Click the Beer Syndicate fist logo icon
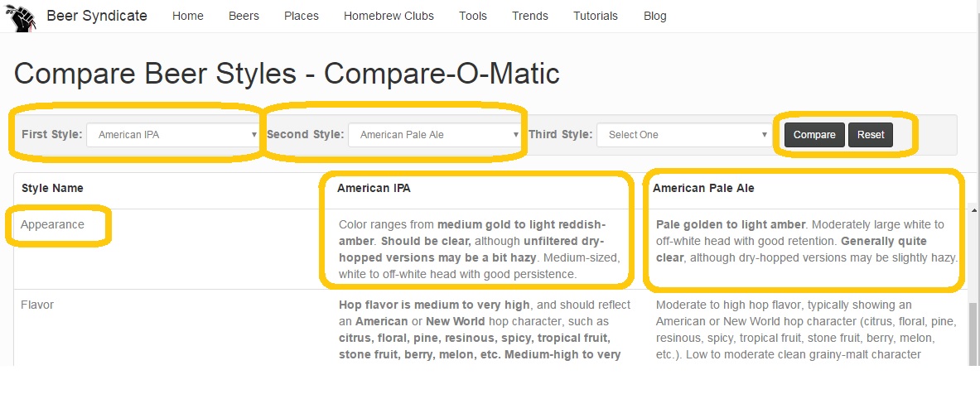Screen dimensions: 980x394 (x=21, y=17)
